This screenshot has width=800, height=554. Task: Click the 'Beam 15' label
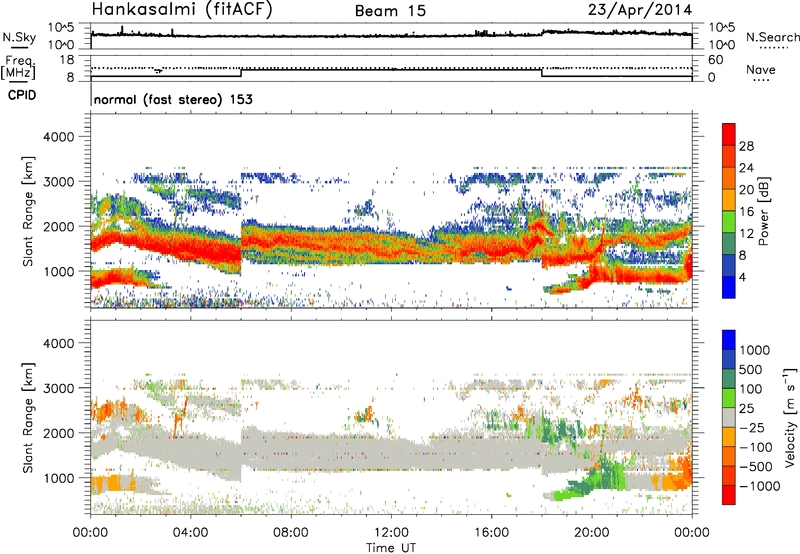click(x=390, y=11)
